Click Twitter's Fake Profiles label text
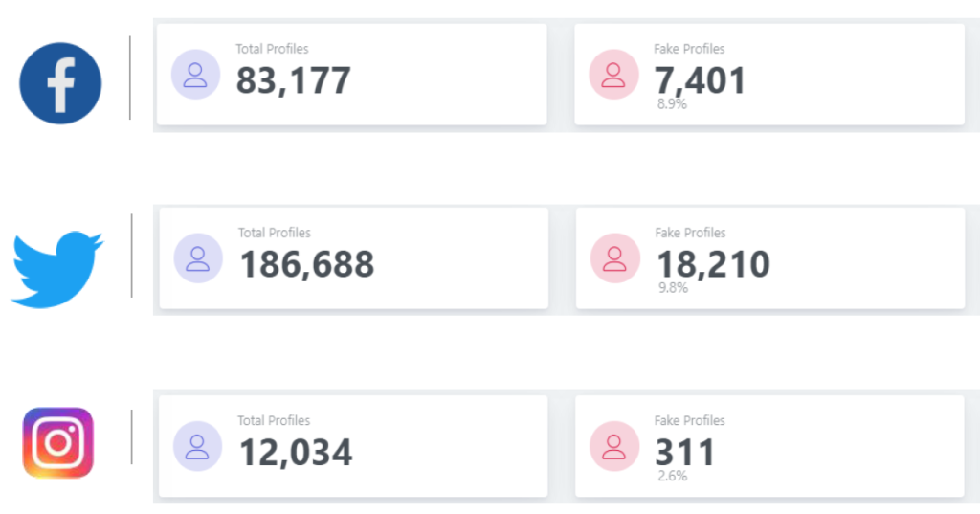This screenshot has height=514, width=980. (x=690, y=233)
